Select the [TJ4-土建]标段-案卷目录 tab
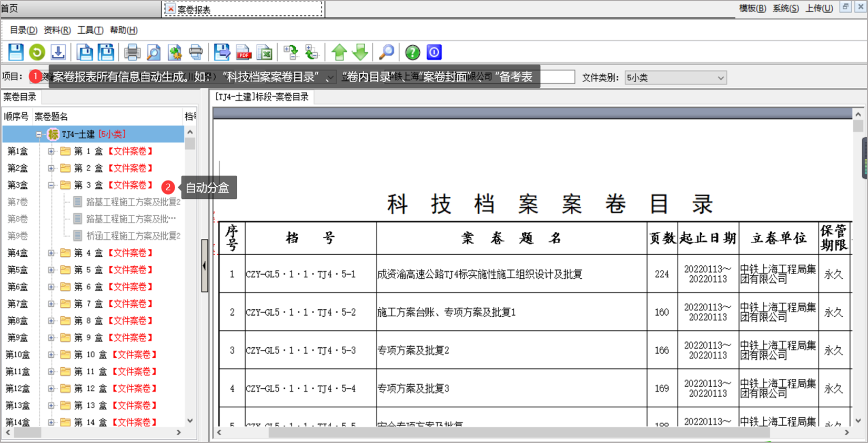 (x=262, y=97)
